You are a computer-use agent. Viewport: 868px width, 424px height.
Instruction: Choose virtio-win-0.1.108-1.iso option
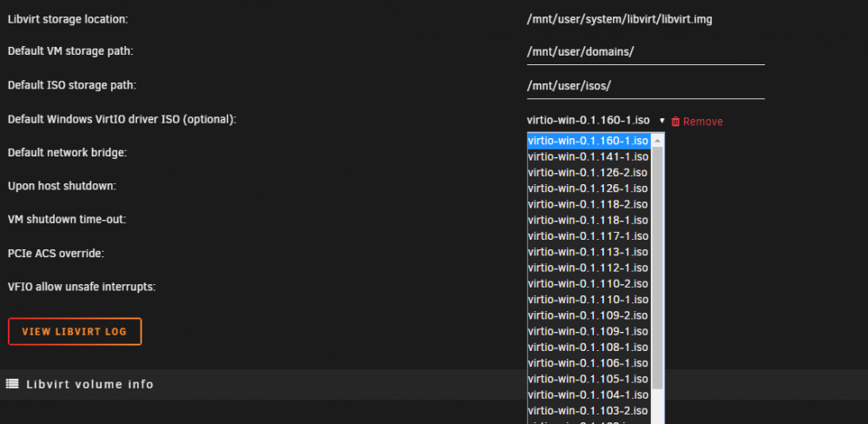pyautogui.click(x=588, y=348)
